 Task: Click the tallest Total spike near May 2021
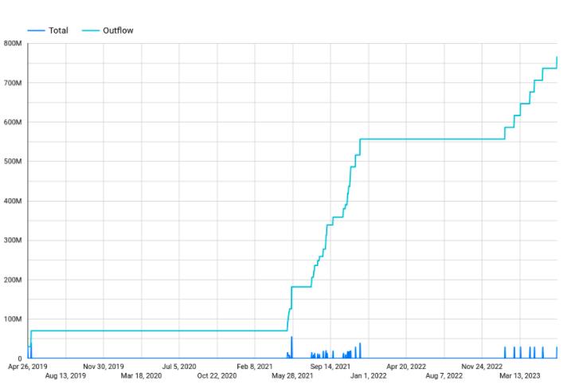(x=291, y=347)
